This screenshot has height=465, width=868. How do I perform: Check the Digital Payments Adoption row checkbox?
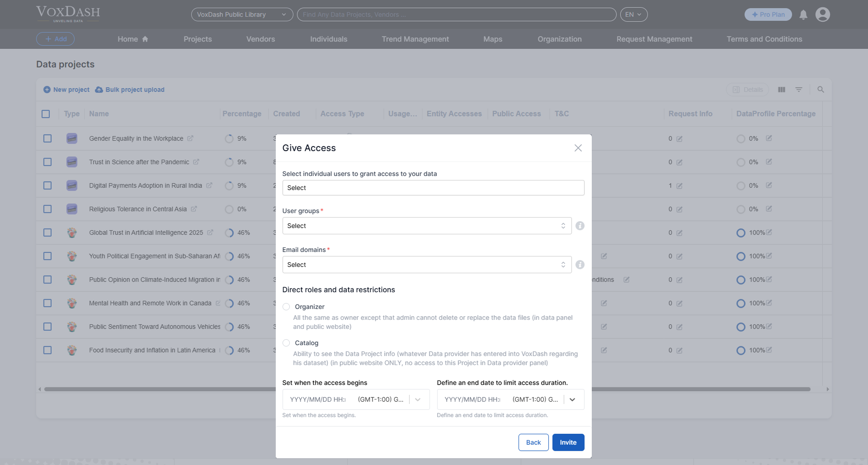click(x=47, y=185)
